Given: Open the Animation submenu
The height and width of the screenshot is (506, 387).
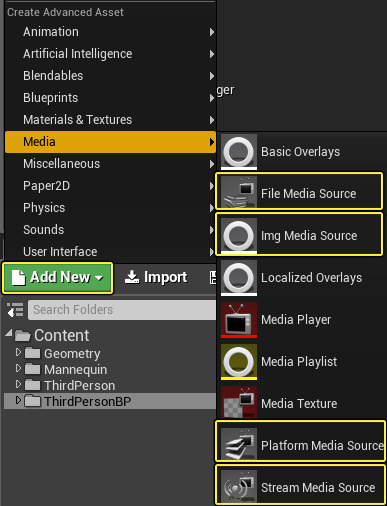Looking at the screenshot, I should [110, 32].
